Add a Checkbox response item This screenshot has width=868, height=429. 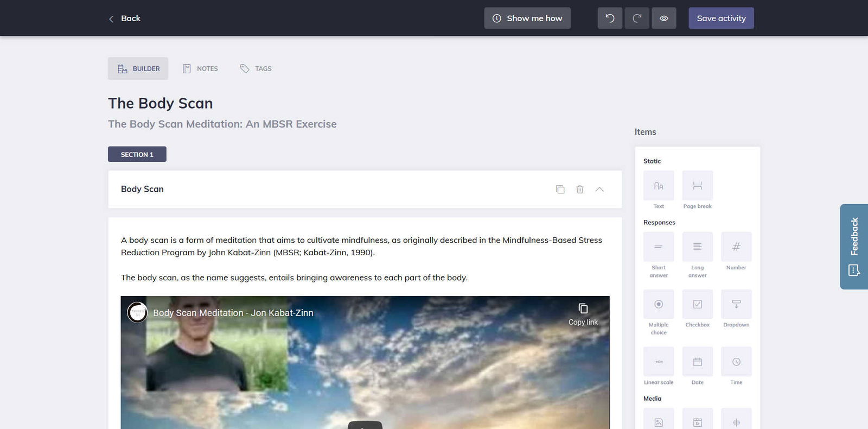click(x=697, y=305)
